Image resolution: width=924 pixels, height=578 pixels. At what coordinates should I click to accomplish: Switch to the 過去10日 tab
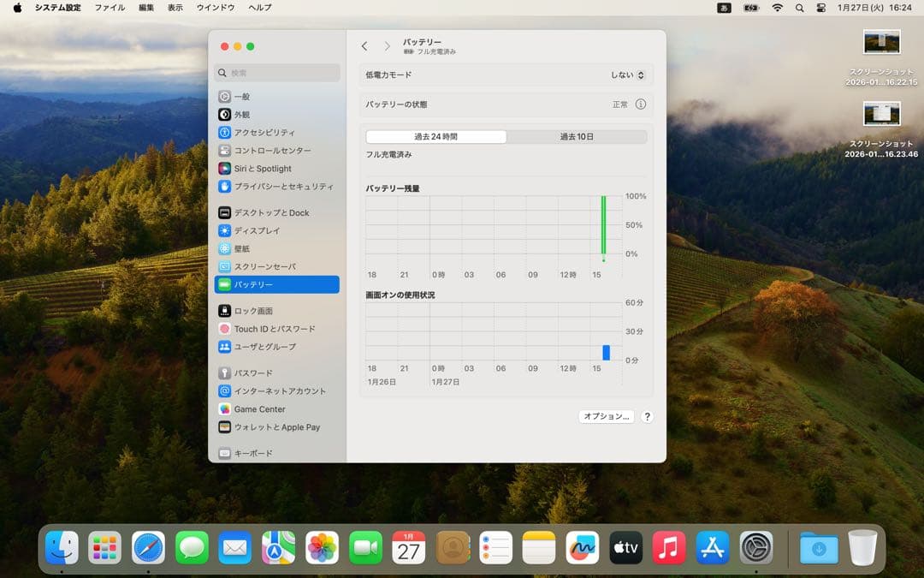pyautogui.click(x=577, y=136)
